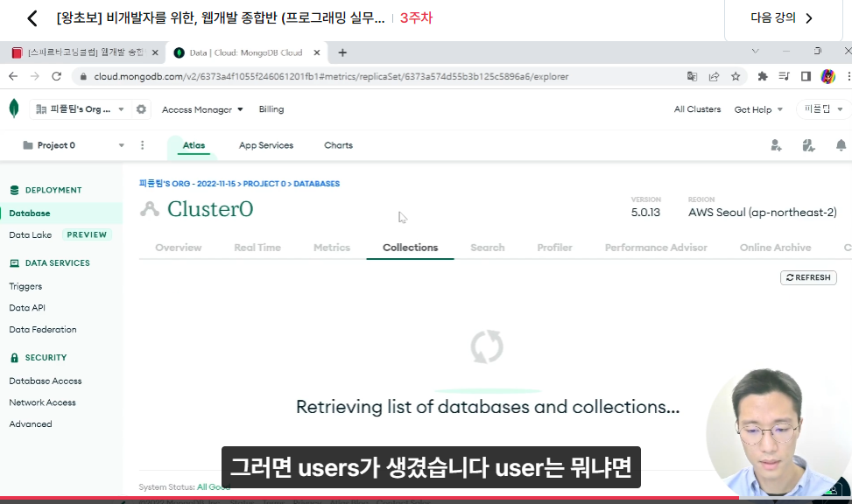Click PROJECT 0 breadcrumb link
The width and height of the screenshot is (852, 504).
point(264,184)
